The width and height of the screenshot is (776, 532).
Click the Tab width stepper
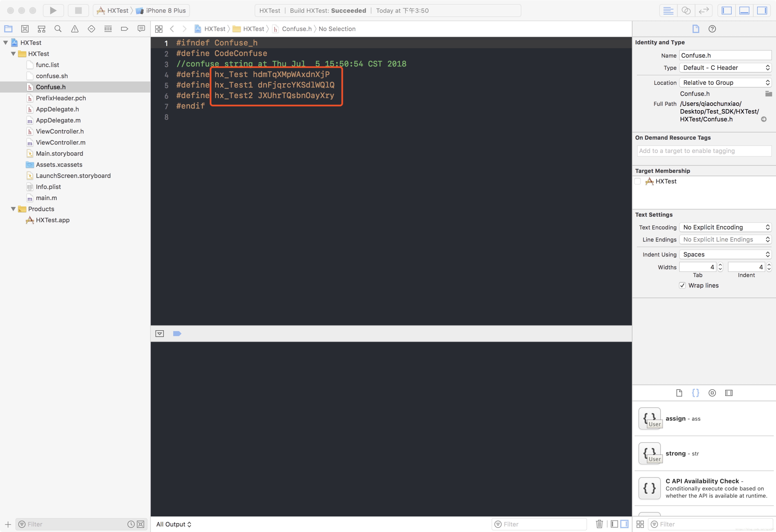720,267
